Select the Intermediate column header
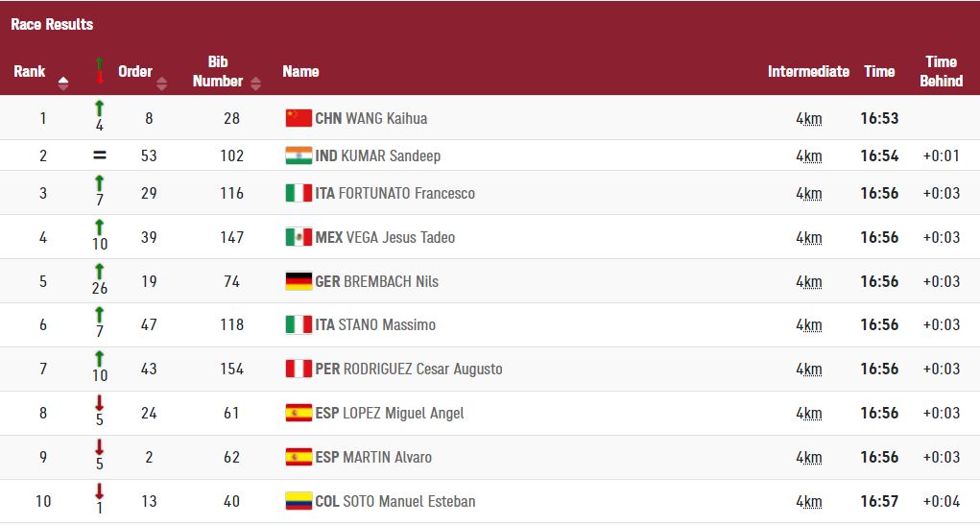Viewport: 980px width, 525px height. (x=808, y=71)
